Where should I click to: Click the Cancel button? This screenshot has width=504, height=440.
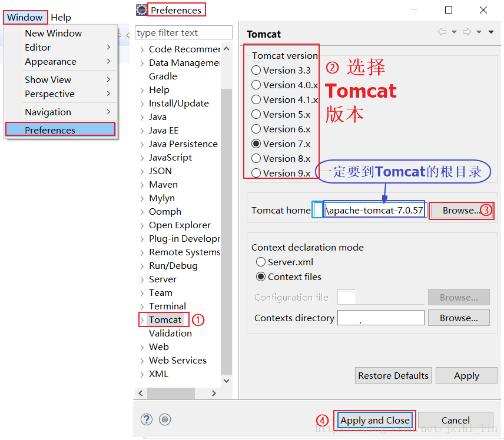(456, 420)
